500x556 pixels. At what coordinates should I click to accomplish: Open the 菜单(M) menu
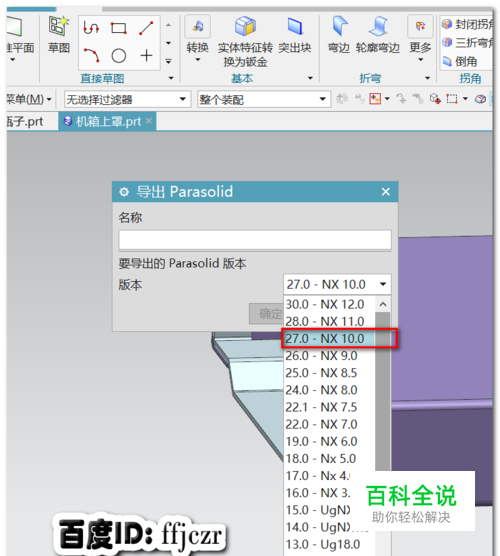click(x=29, y=99)
